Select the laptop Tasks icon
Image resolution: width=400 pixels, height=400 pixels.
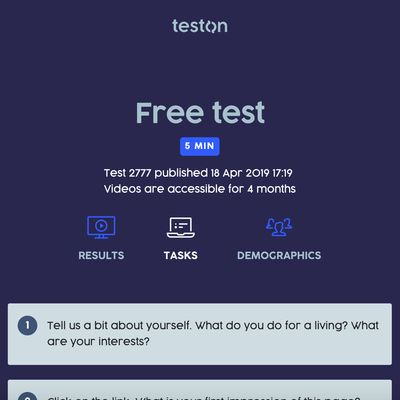(181, 227)
